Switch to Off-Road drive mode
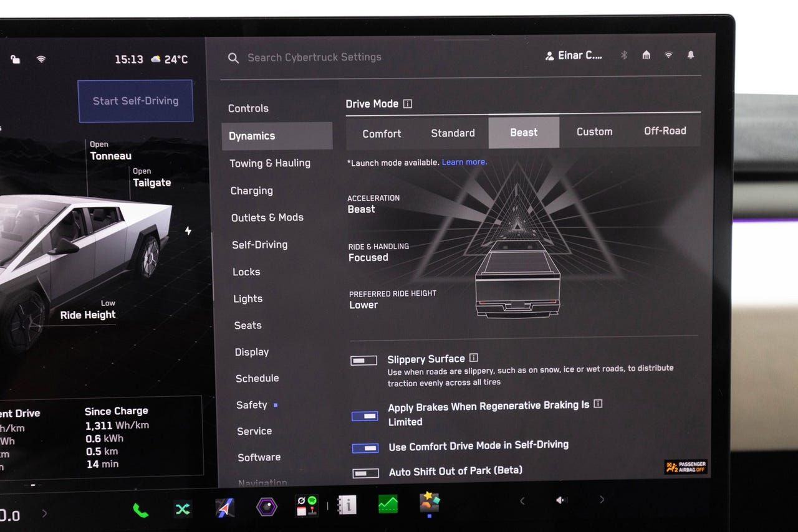 pyautogui.click(x=665, y=131)
